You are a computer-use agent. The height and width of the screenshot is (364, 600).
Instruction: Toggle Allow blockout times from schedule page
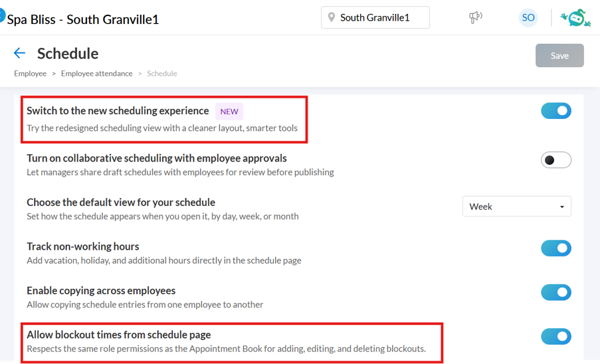coord(556,337)
